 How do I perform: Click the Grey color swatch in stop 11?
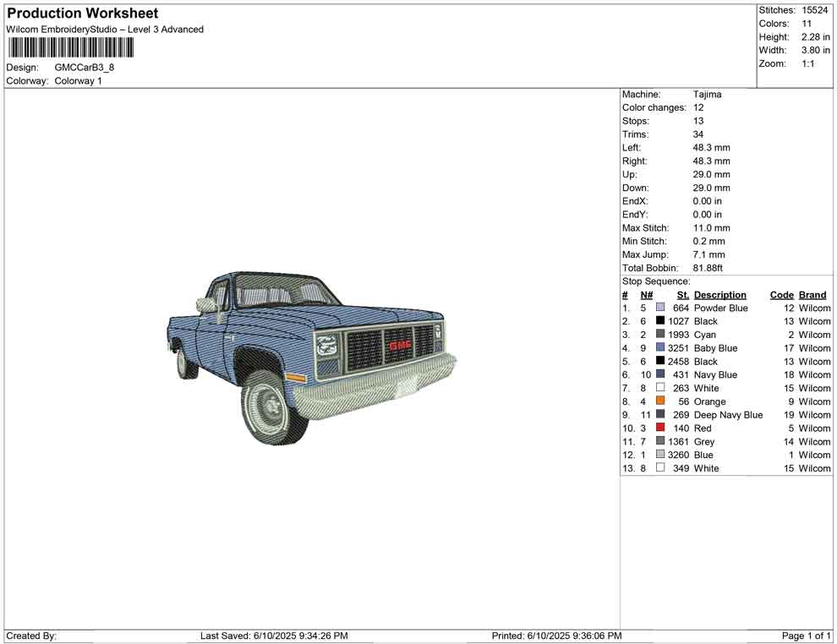[660, 441]
